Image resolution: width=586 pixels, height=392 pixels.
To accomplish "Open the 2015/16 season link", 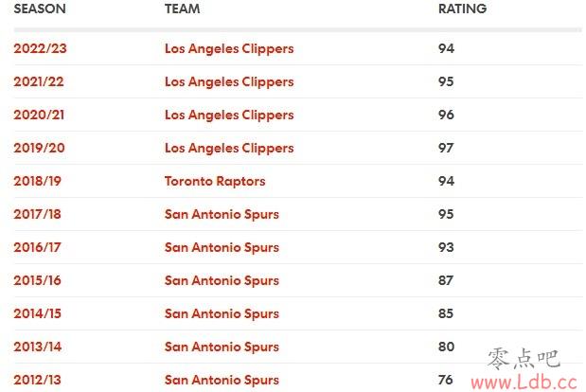I will [37, 280].
